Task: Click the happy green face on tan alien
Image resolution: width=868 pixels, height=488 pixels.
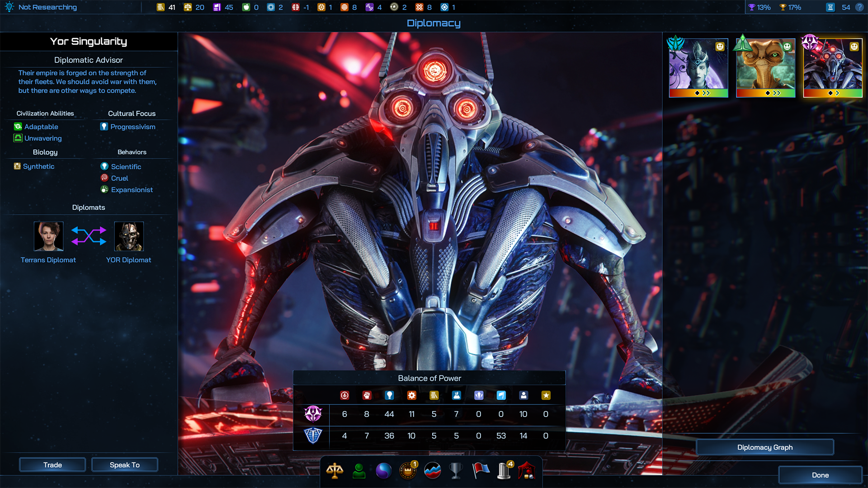Action: click(x=787, y=47)
